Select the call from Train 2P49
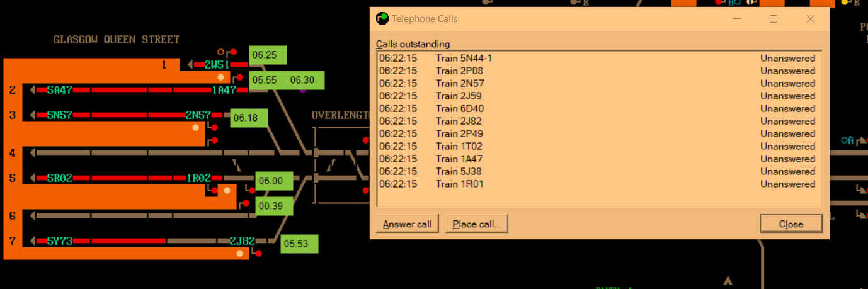This screenshot has width=868, height=289. pos(598,134)
